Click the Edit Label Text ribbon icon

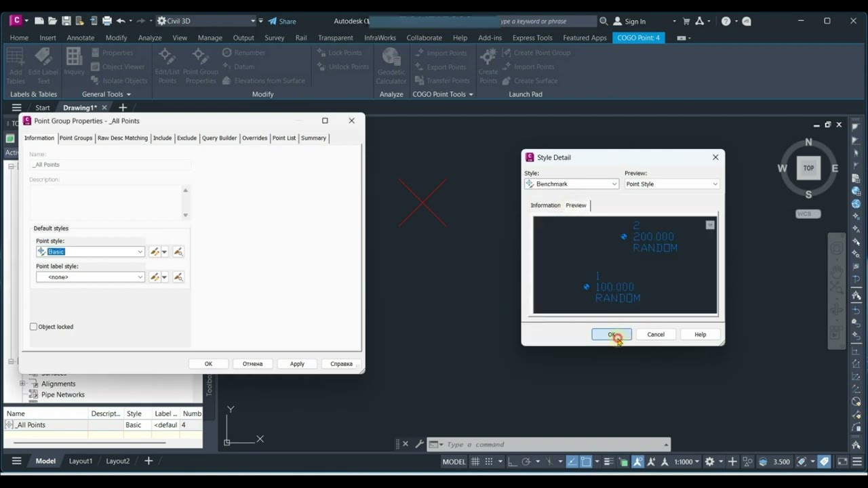pyautogui.click(x=43, y=66)
